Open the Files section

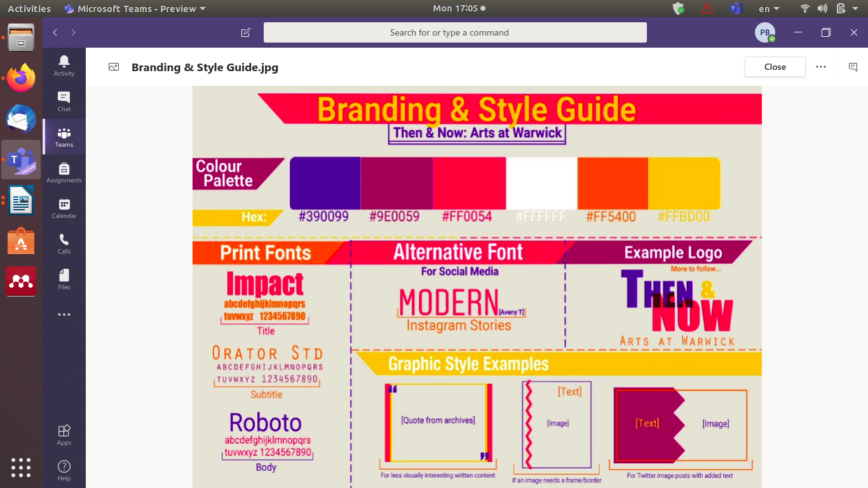[x=64, y=279]
